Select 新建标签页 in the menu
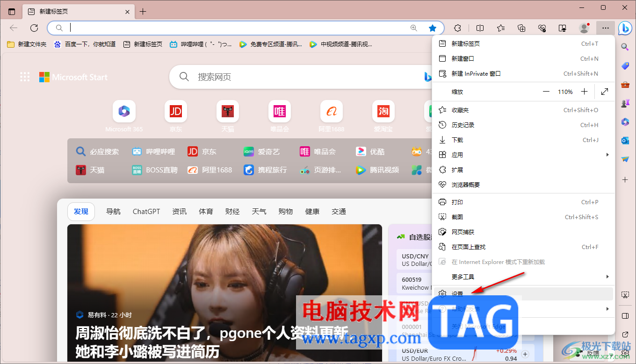Image resolution: width=636 pixels, height=364 pixels. pyautogui.click(x=523, y=43)
